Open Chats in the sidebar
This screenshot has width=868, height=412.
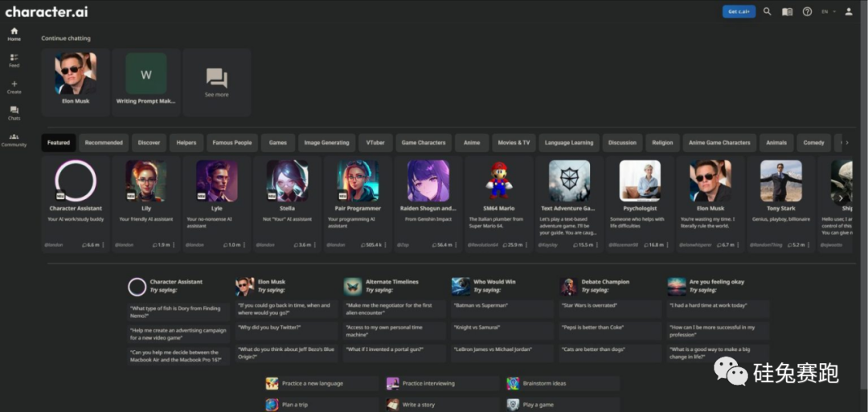14,113
